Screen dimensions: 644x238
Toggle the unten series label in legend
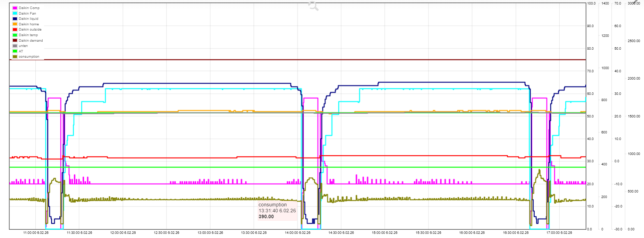(x=23, y=46)
